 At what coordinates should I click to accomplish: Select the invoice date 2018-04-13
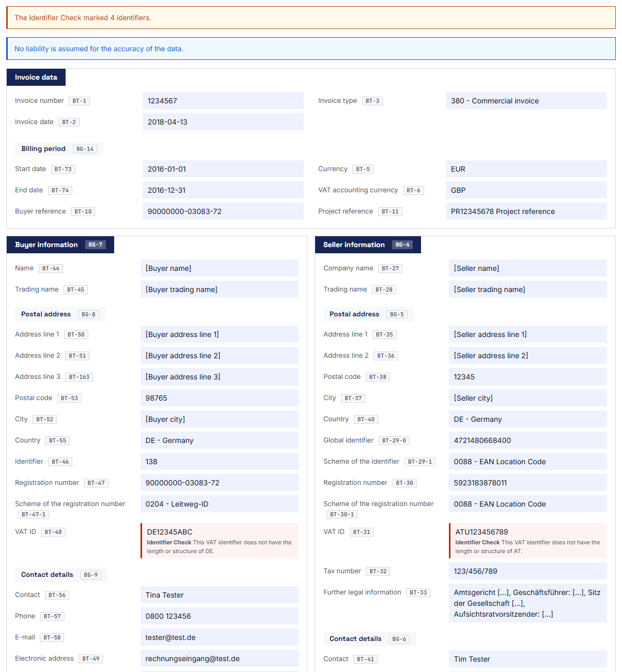click(x=223, y=122)
